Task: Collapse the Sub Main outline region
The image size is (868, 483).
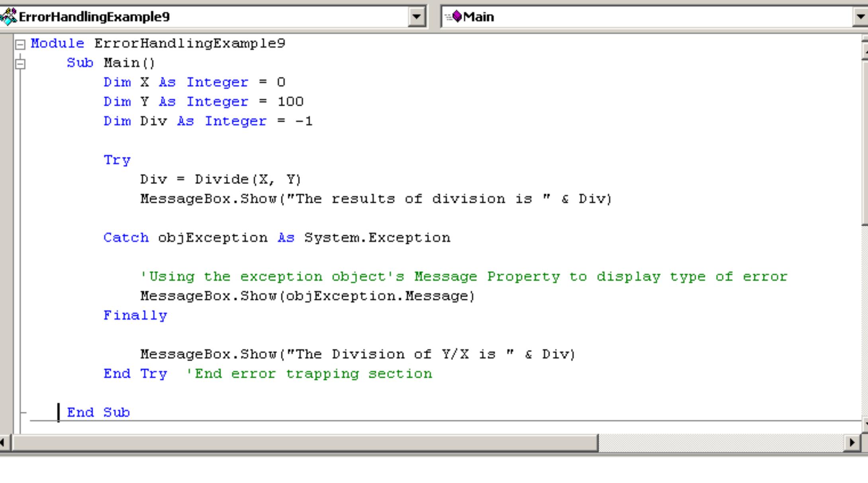Action: click(x=20, y=64)
